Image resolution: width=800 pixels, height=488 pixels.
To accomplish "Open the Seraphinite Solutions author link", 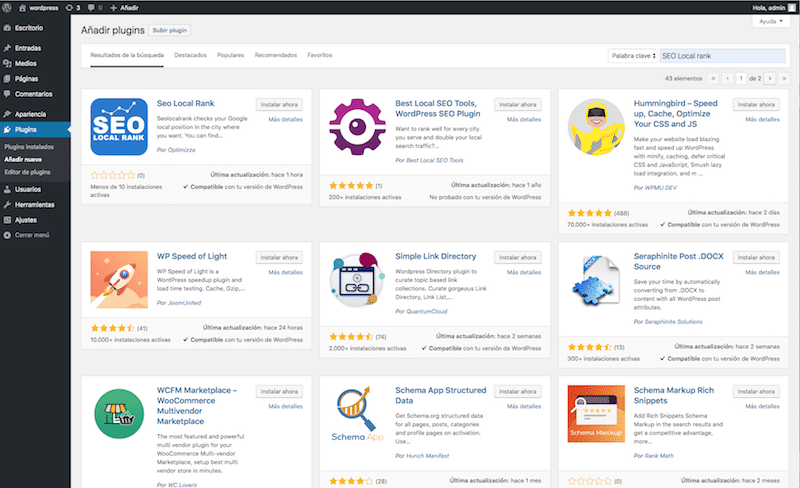I will point(673,322).
